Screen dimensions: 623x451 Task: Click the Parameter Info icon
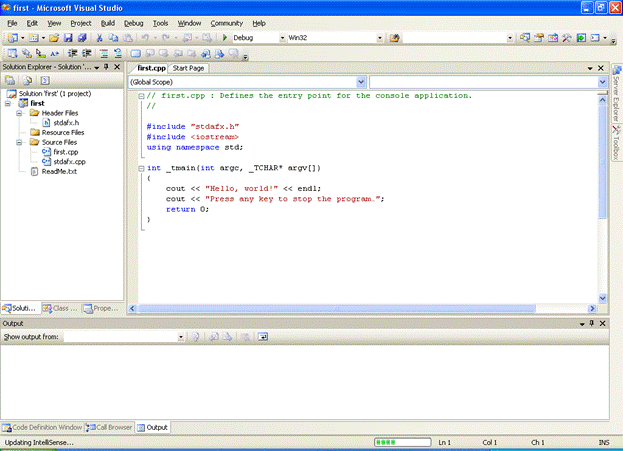click(x=27, y=53)
